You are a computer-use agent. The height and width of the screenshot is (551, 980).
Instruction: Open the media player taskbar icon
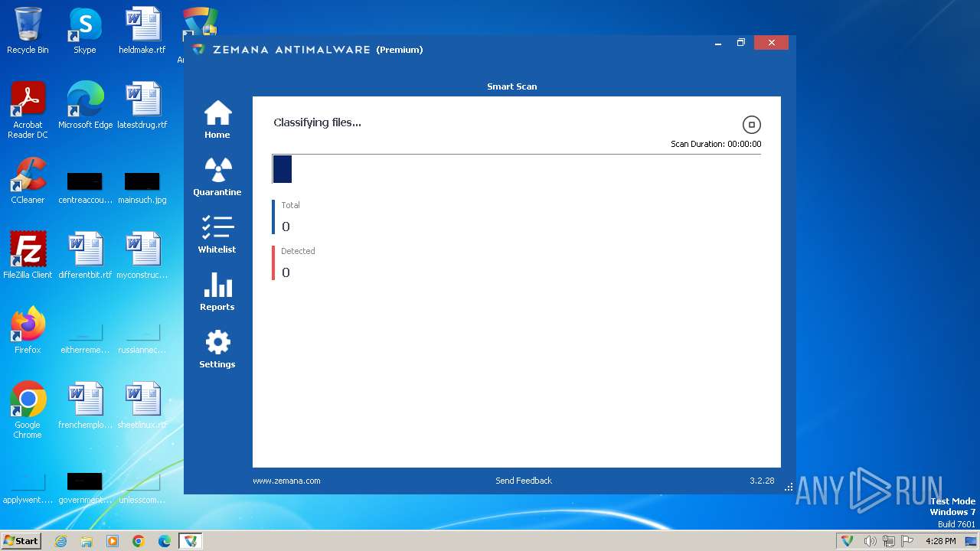point(113,541)
